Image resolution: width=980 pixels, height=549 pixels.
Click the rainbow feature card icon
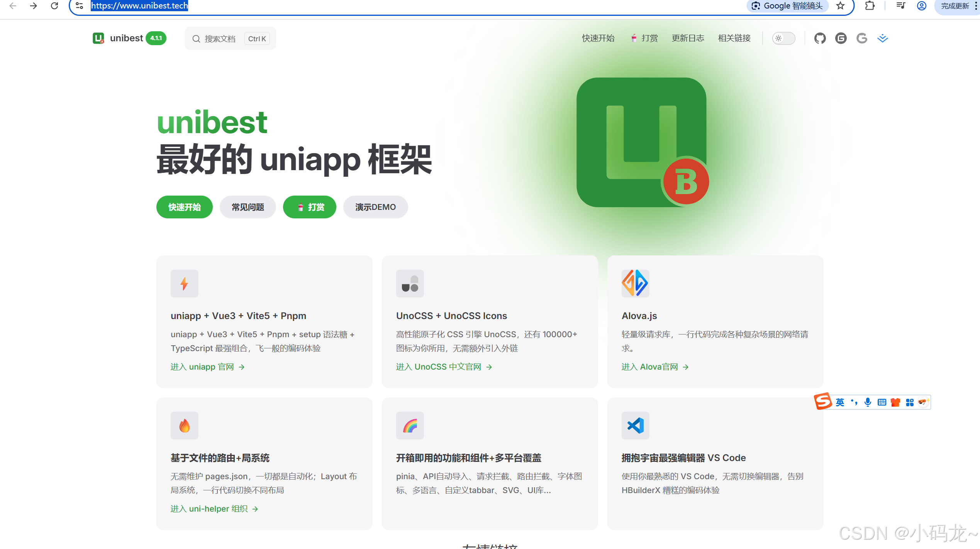pos(410,426)
